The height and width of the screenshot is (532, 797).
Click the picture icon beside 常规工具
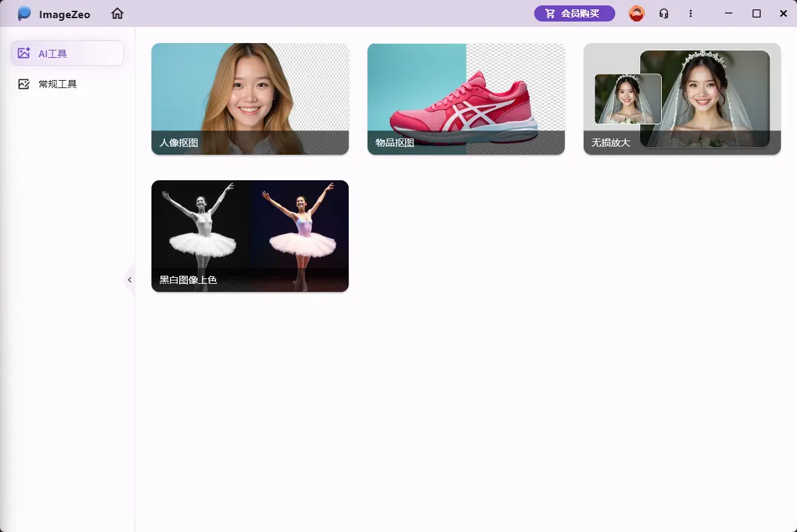24,84
